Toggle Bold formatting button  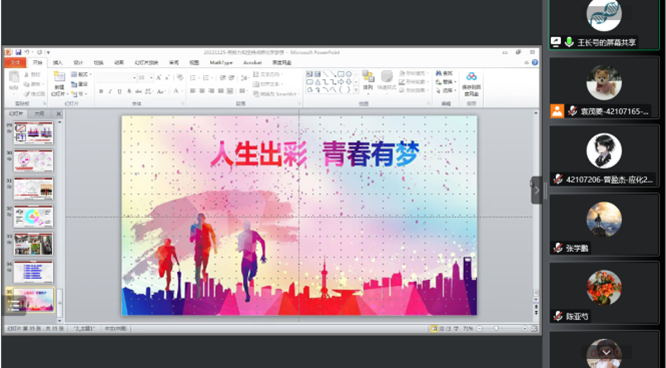point(101,91)
